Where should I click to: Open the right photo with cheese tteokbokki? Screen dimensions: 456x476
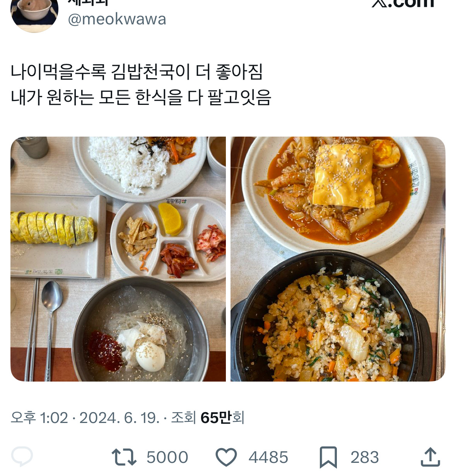(338, 259)
